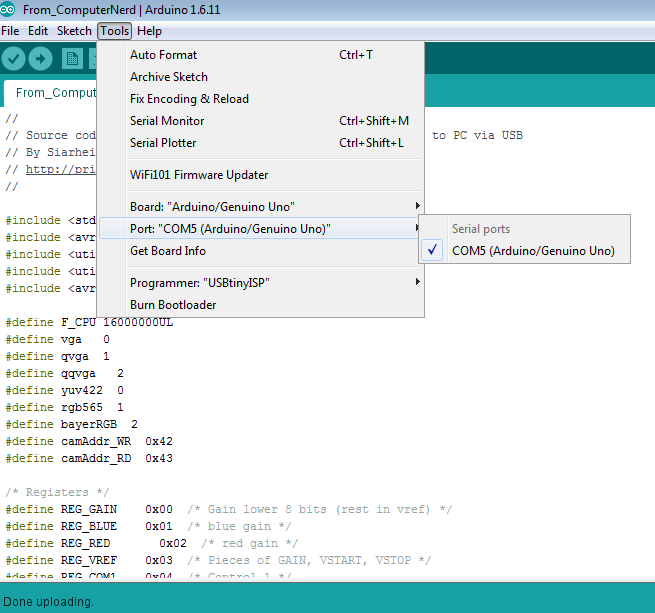This screenshot has height=613, width=655.
Task: Open the Sketch menu
Action: coord(74,31)
